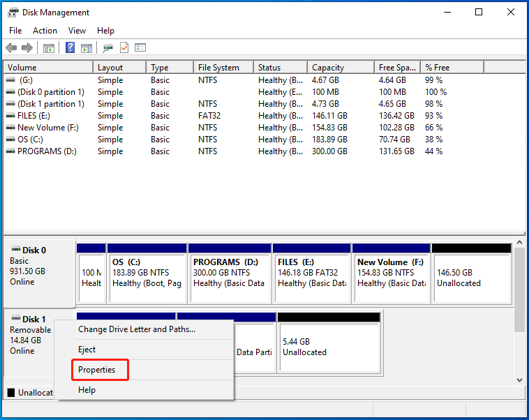Click the Forward arrow toolbar icon
529x420 pixels.
click(27, 48)
